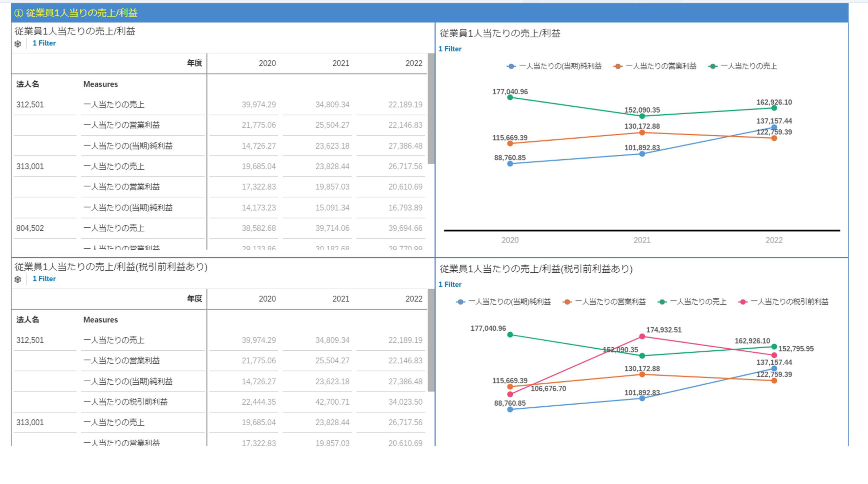Image resolution: width=868 pixels, height=484 pixels.
Task: Click blue net profit legend marker in the top chart
Action: coord(511,66)
